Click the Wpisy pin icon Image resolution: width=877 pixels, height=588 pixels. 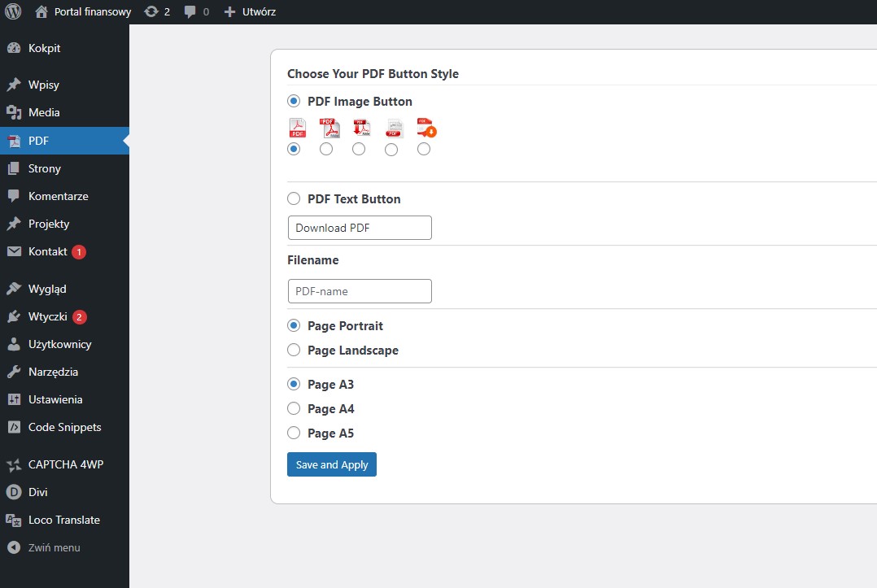click(14, 85)
